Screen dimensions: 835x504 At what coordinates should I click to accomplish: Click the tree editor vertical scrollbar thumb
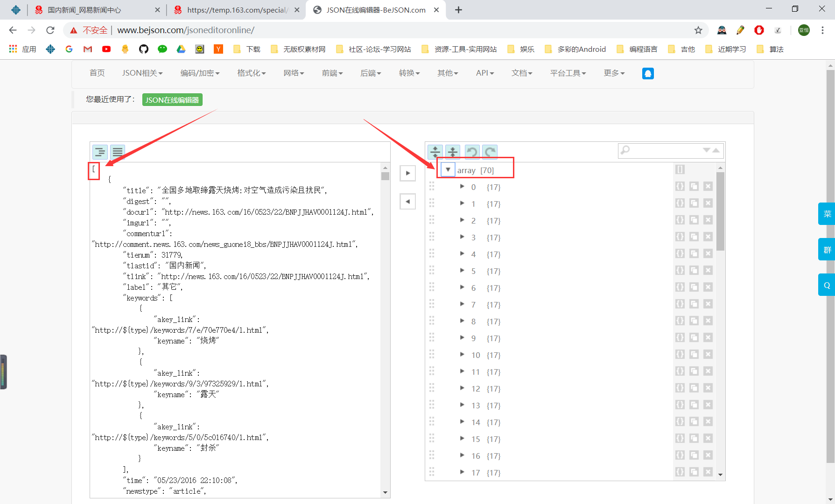coord(720,211)
